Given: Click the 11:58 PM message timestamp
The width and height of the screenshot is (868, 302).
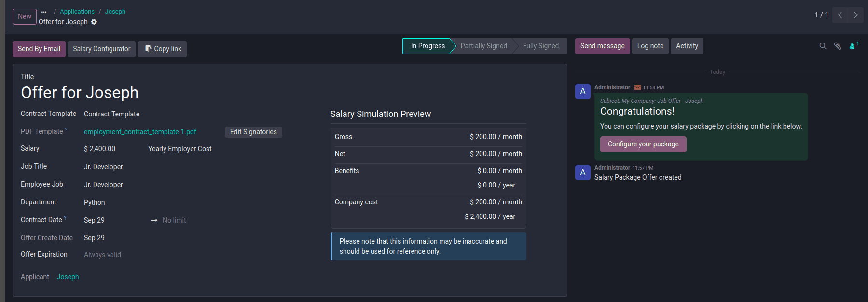Looking at the screenshot, I should point(653,87).
